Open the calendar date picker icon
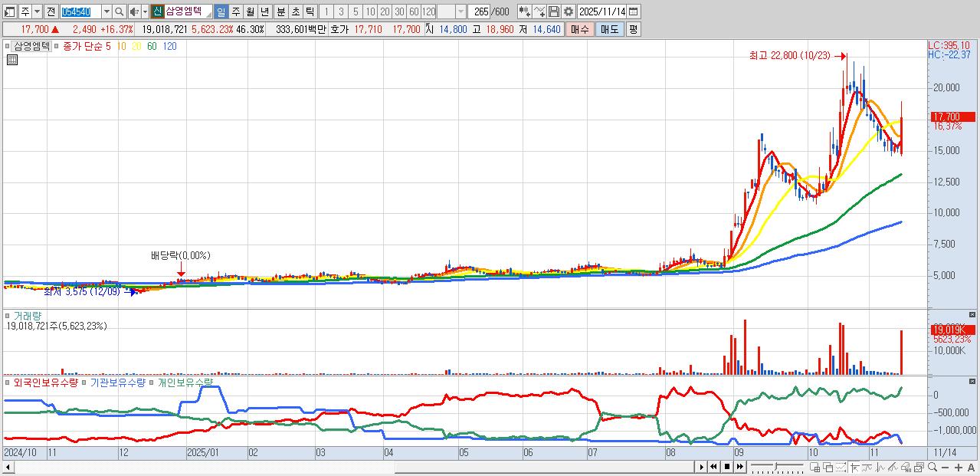This screenshot has width=980, height=476. [634, 11]
